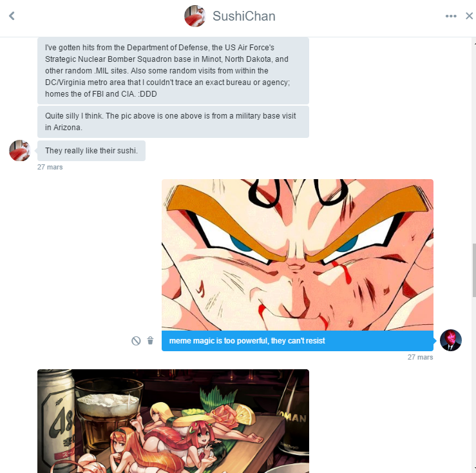Open the sushi girls illustration image
The image size is (476, 473).
(x=173, y=421)
